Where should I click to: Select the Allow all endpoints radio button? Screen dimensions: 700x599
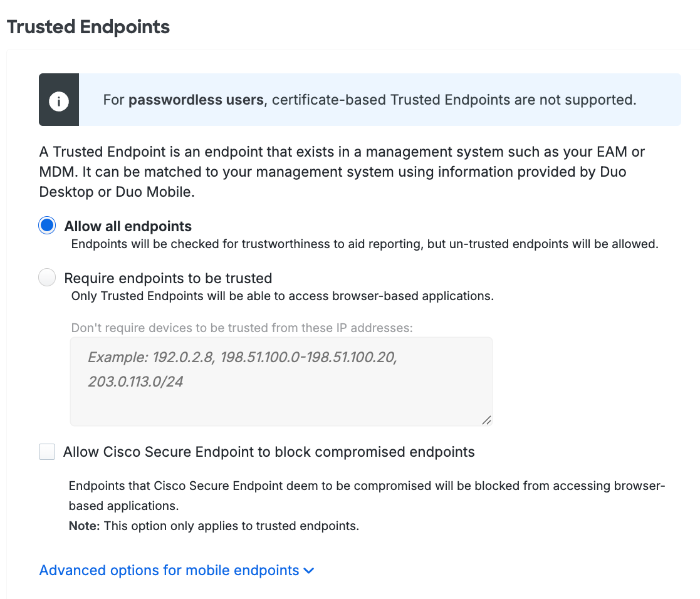46,226
